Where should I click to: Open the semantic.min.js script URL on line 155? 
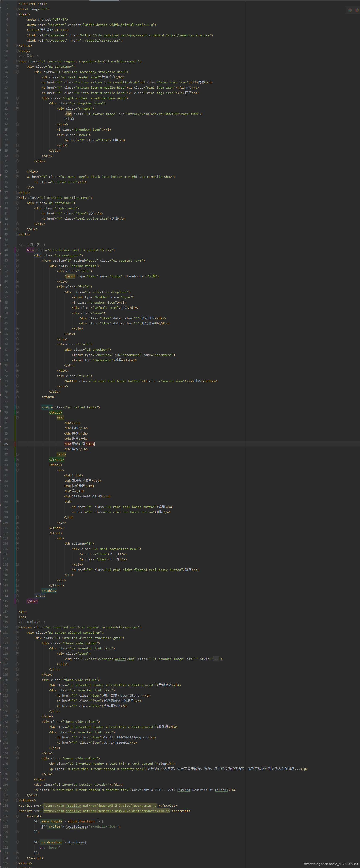click(x=106, y=811)
